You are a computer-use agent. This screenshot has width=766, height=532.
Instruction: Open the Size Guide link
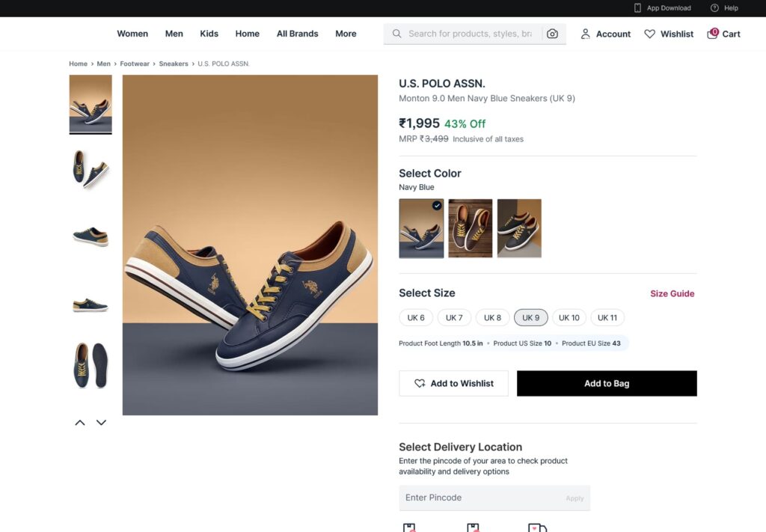coord(672,293)
